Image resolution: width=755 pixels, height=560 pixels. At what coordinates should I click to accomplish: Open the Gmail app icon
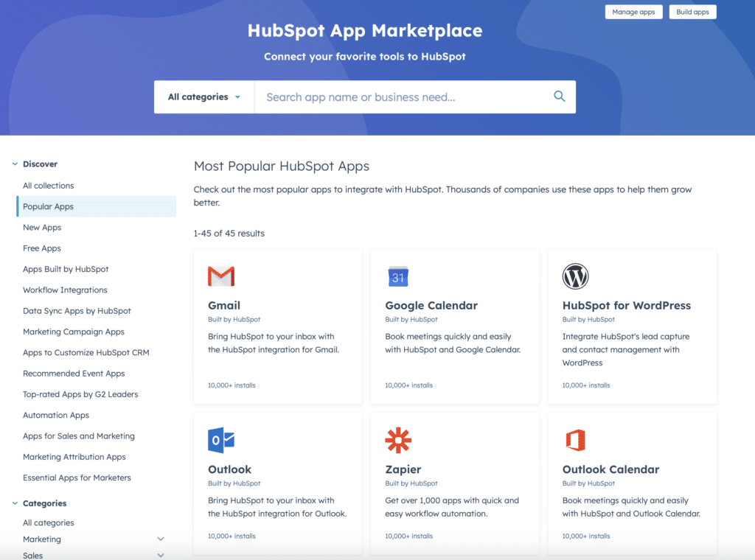coord(221,276)
